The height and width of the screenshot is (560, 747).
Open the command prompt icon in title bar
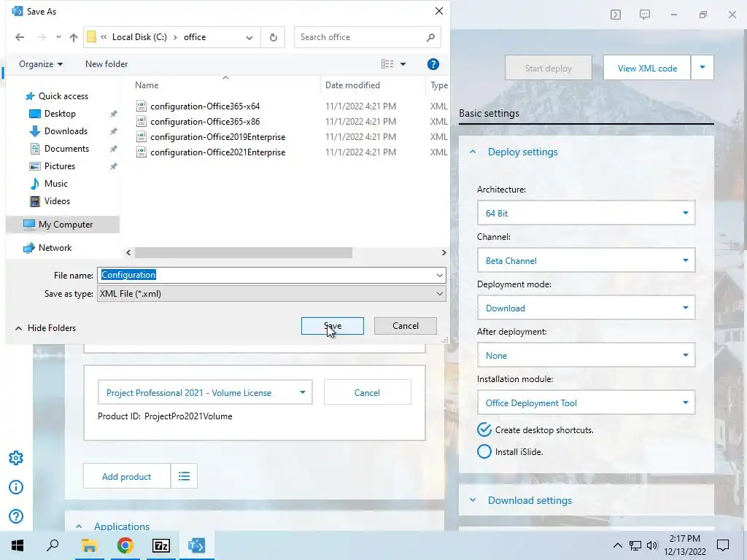pos(616,15)
